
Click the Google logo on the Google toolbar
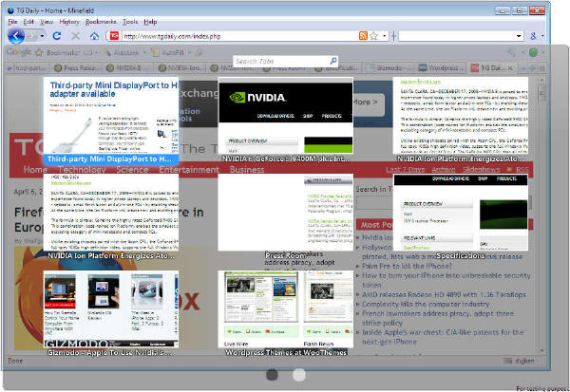(x=19, y=52)
